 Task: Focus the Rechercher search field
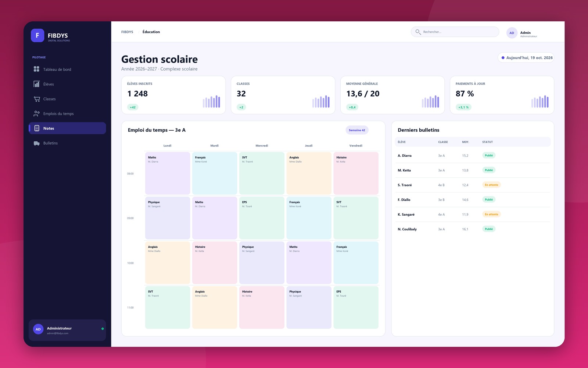(x=455, y=32)
